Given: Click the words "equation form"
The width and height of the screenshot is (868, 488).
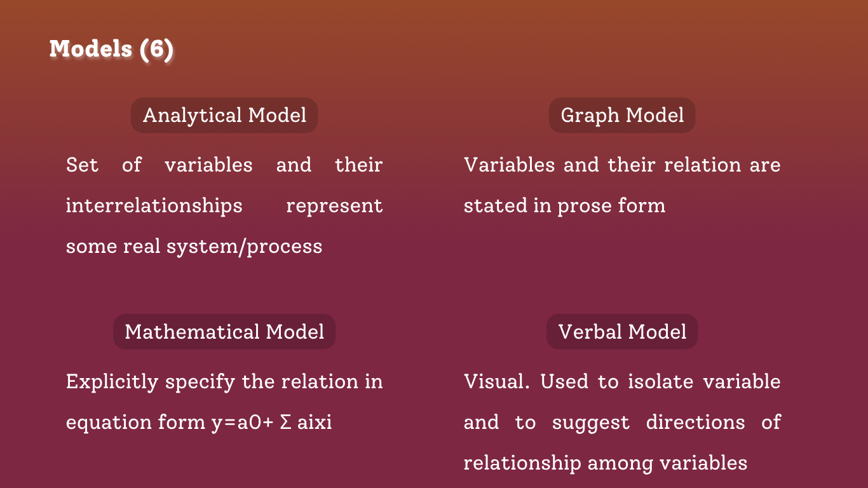Looking at the screenshot, I should click(x=135, y=423).
